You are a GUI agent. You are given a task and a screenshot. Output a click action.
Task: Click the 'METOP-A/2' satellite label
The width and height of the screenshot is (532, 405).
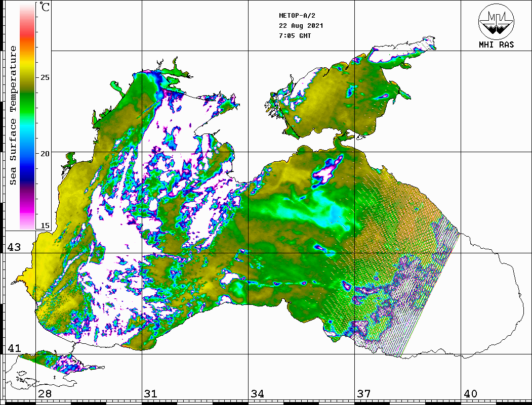point(297,16)
